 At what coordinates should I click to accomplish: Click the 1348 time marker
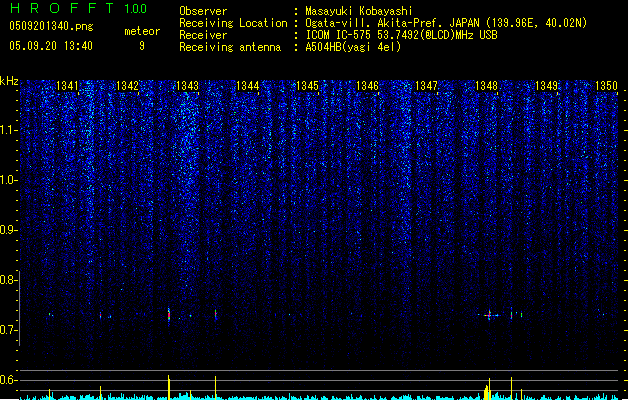[486, 86]
